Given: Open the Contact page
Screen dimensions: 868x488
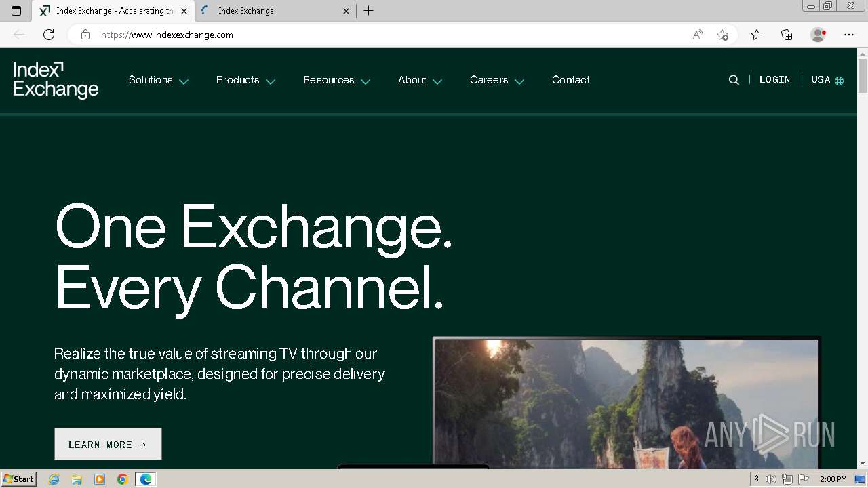Looking at the screenshot, I should 571,80.
